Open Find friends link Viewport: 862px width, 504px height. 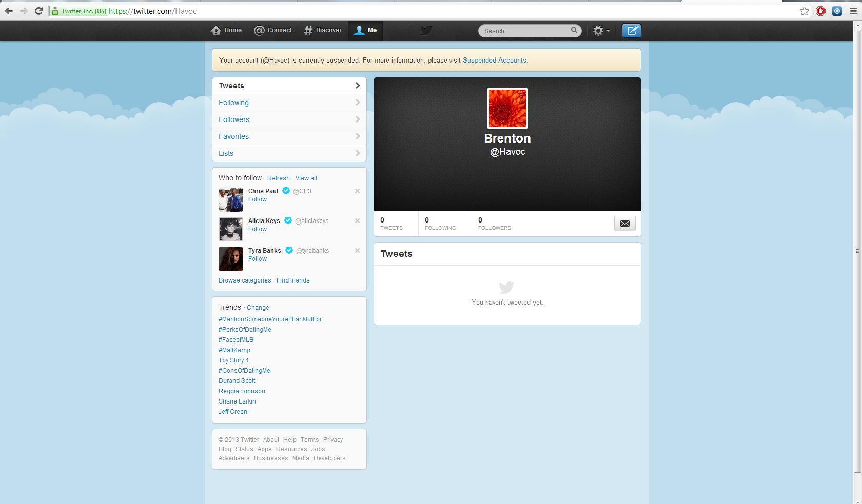pyautogui.click(x=293, y=280)
